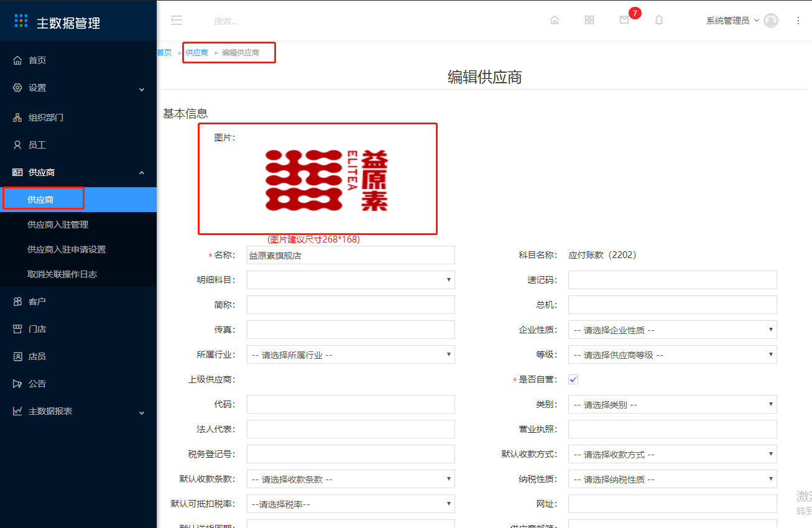Click the 公告 announcement icon
The image size is (812, 528).
17,384
